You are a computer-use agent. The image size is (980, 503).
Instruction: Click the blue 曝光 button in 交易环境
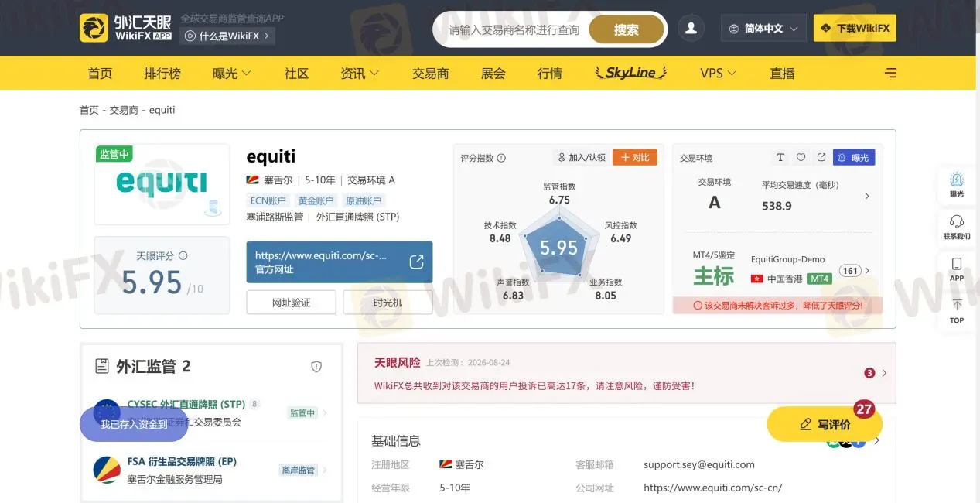pyautogui.click(x=854, y=157)
